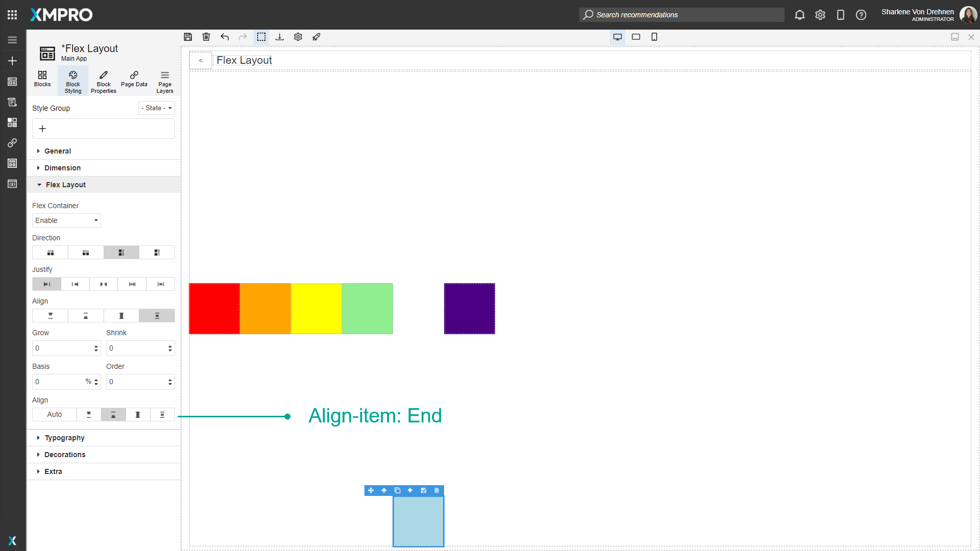Expand the Typography section

pos(64,437)
